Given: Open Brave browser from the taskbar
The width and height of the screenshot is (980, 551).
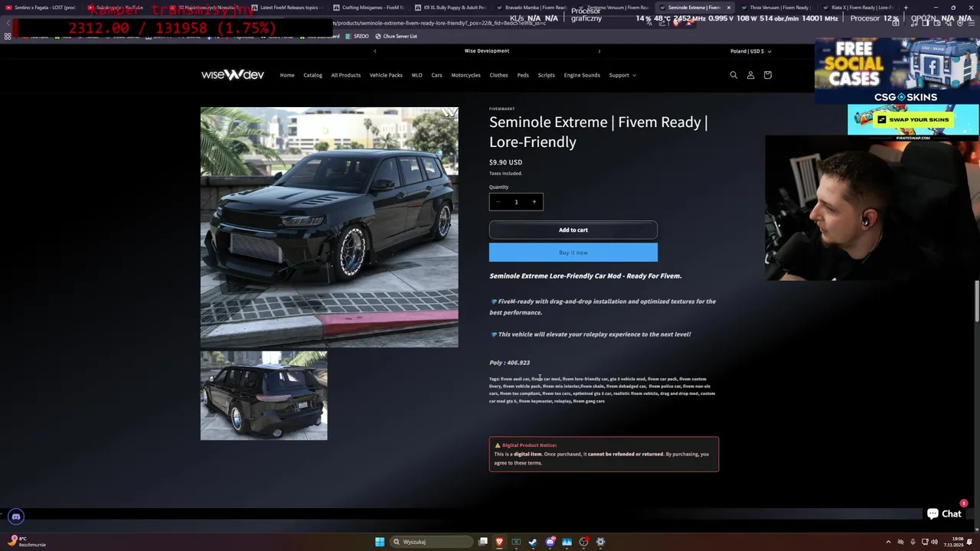Looking at the screenshot, I should [x=499, y=542].
